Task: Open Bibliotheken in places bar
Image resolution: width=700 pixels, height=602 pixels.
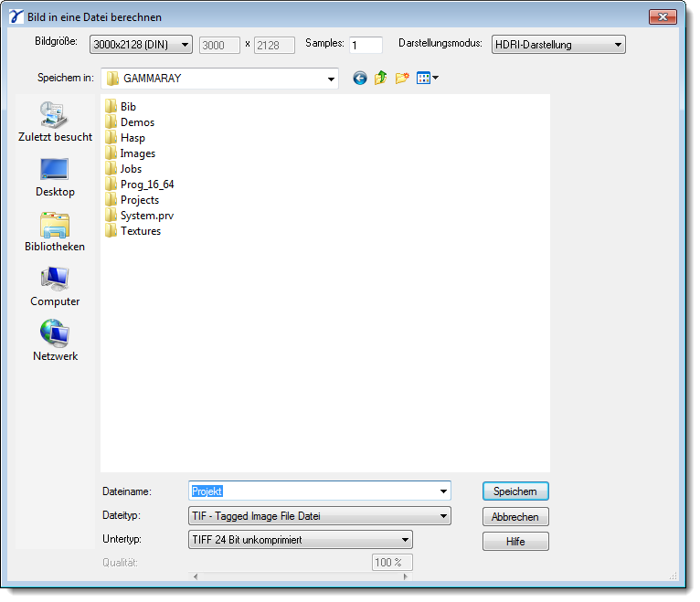Action: click(x=55, y=232)
